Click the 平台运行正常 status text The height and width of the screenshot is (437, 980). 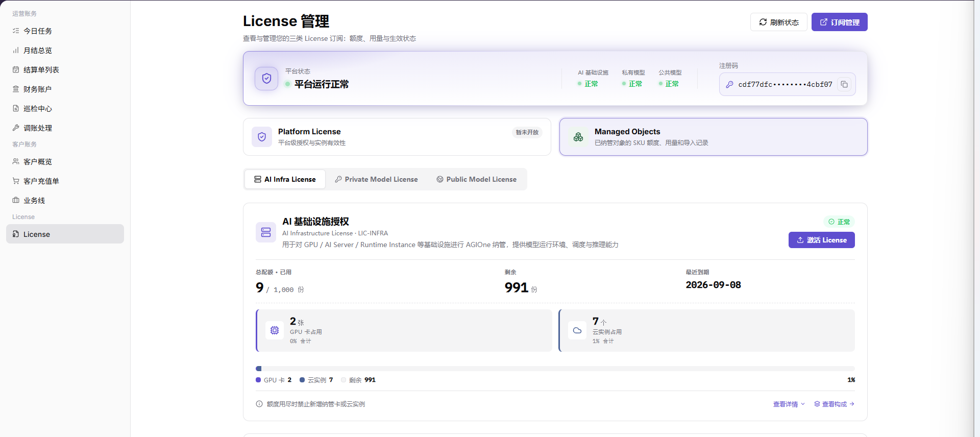click(322, 84)
